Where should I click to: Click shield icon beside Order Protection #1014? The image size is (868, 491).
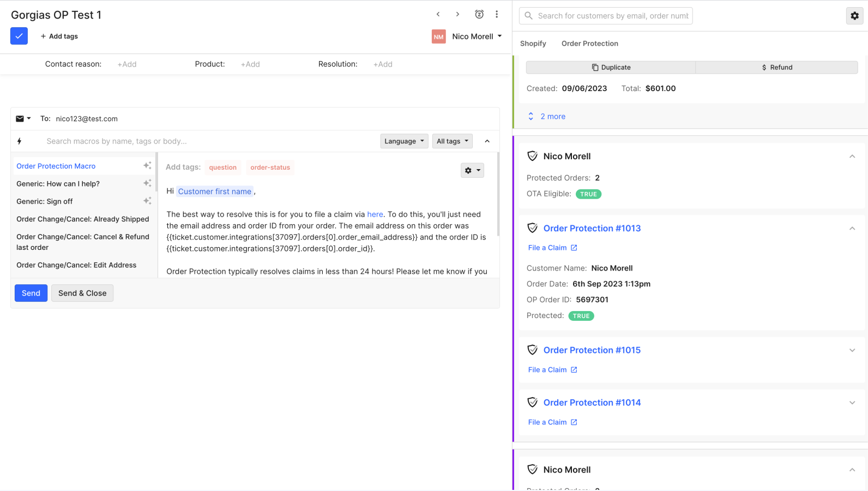533,402
